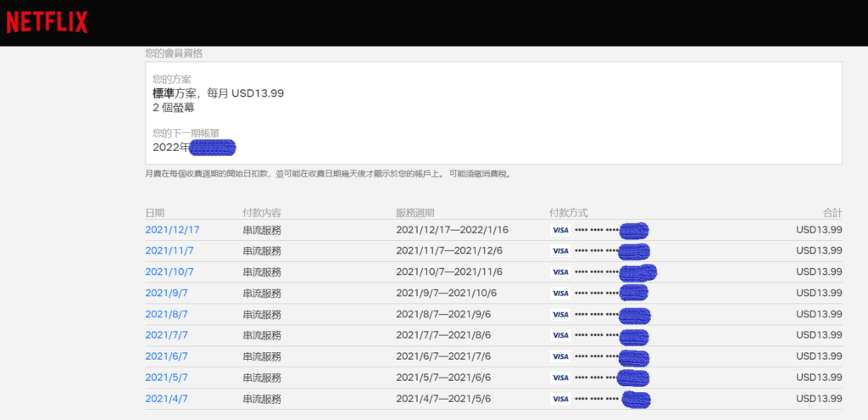The image size is (868, 420).
Task: Select service period 2021/11/7—2021/12/6
Action: (449, 250)
